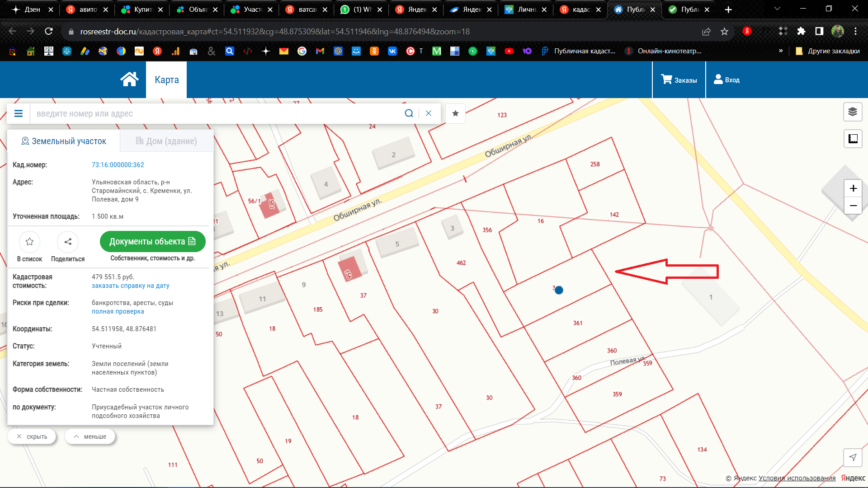Image resolution: width=868 pixels, height=488 pixels.
Task: Open favorites with the star button on the map
Action: tap(455, 113)
